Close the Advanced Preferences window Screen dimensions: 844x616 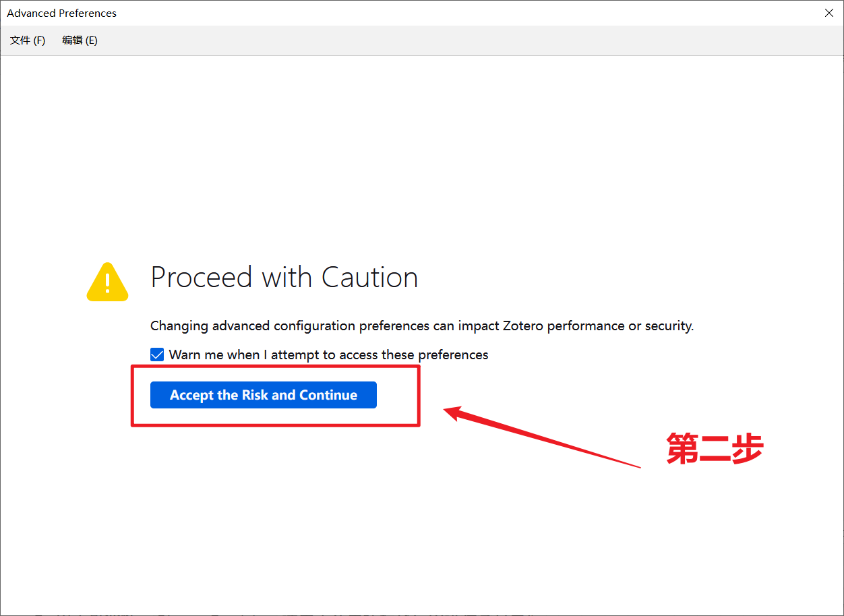[828, 13]
